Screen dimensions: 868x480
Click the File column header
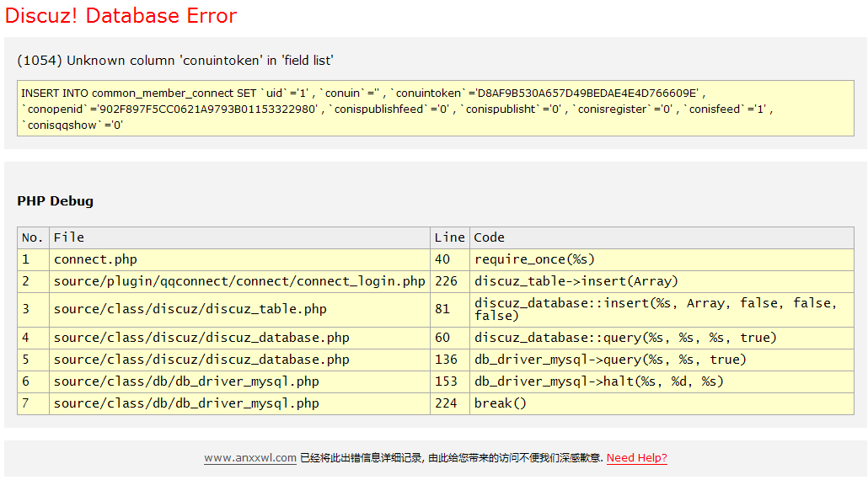point(69,237)
